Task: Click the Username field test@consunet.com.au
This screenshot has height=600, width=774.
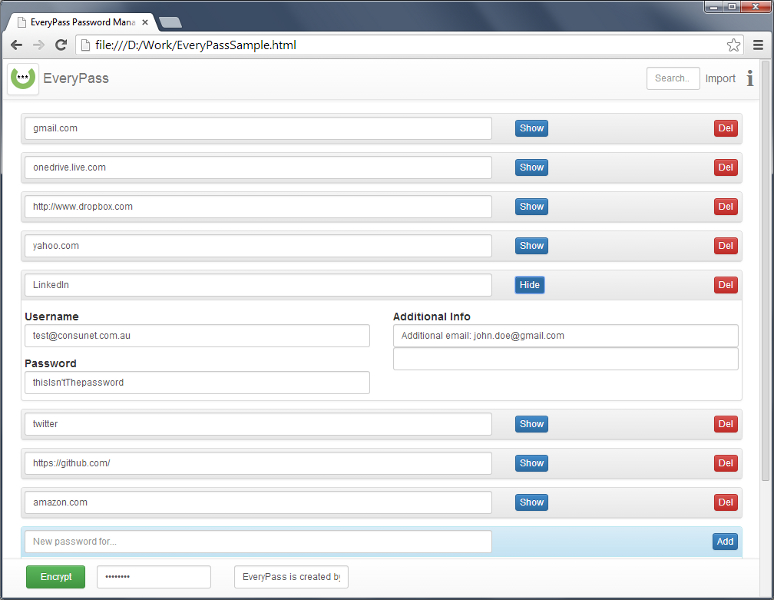Action: pos(197,336)
